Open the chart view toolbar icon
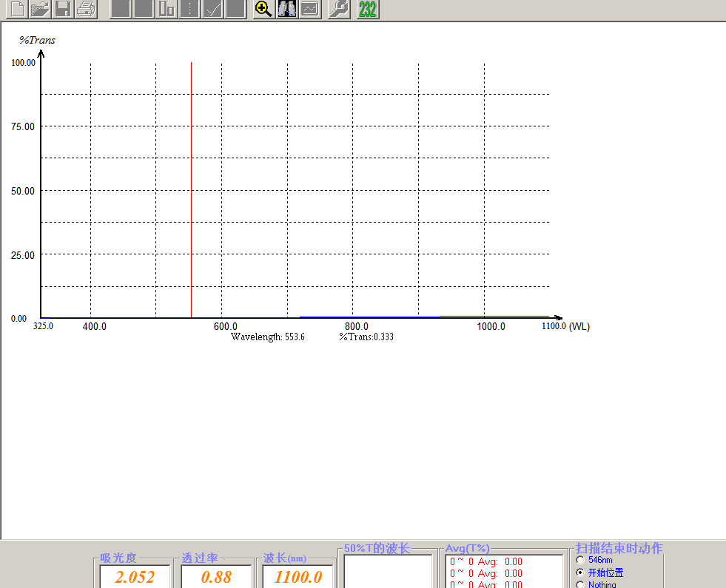Screen dimensions: 726x588 [310, 9]
